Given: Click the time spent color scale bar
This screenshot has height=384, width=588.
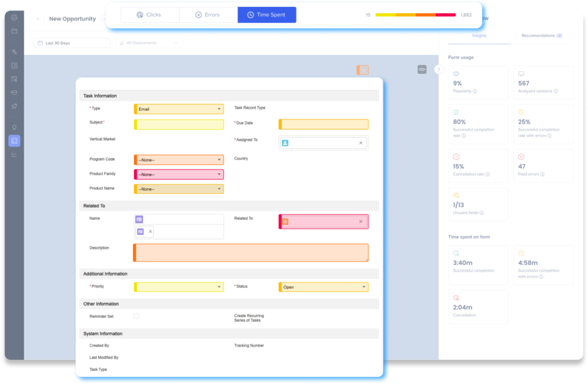Looking at the screenshot, I should 416,15.
